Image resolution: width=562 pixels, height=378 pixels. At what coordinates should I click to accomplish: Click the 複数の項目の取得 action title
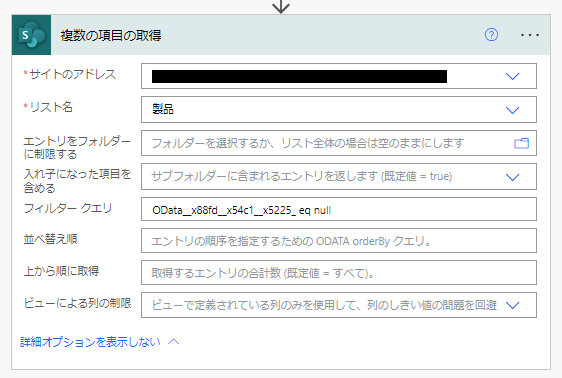[111, 35]
